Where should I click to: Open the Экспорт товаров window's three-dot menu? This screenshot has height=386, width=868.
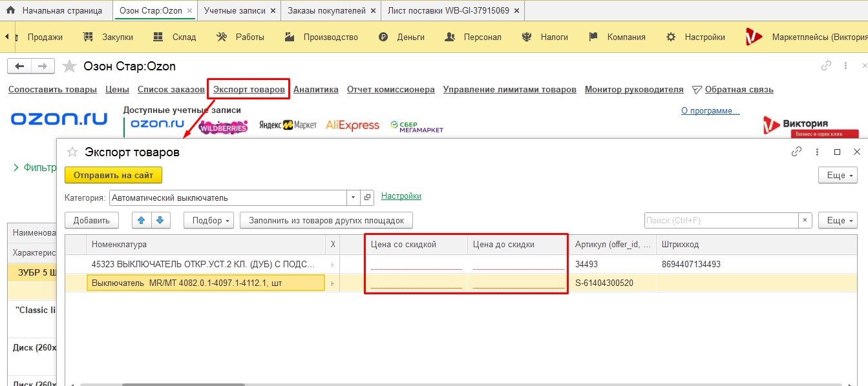tap(818, 152)
